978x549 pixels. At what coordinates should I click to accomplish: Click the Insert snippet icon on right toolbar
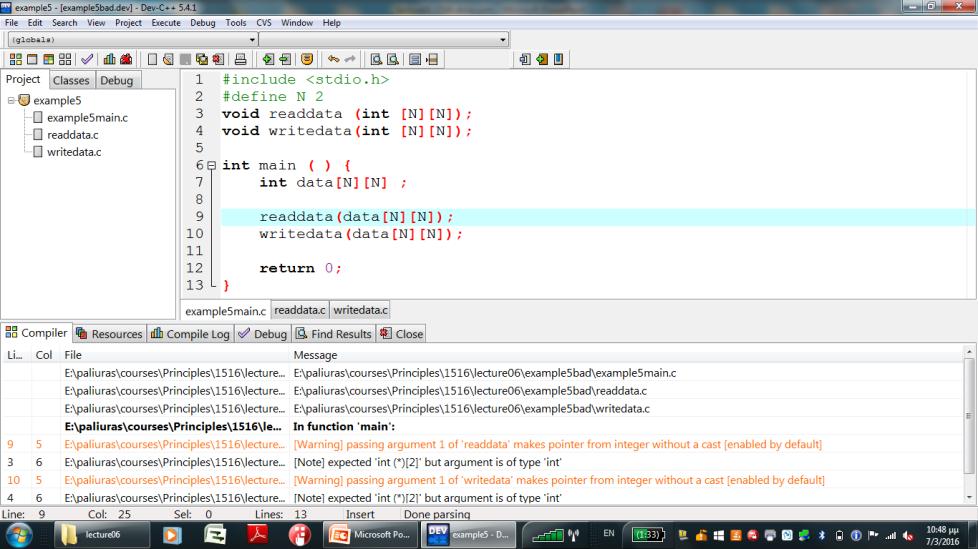click(525, 59)
